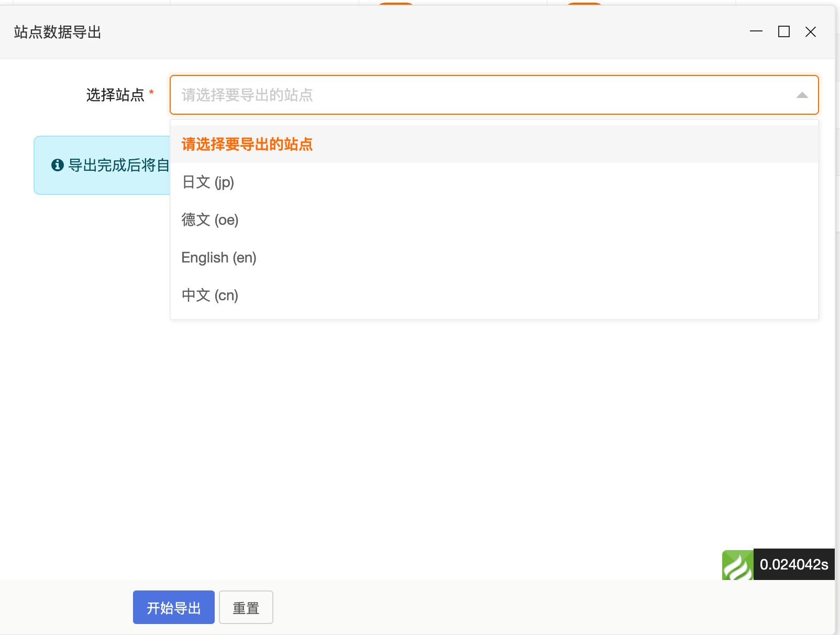The image size is (840, 635).
Task: Click the 重置 button
Action: (x=246, y=607)
